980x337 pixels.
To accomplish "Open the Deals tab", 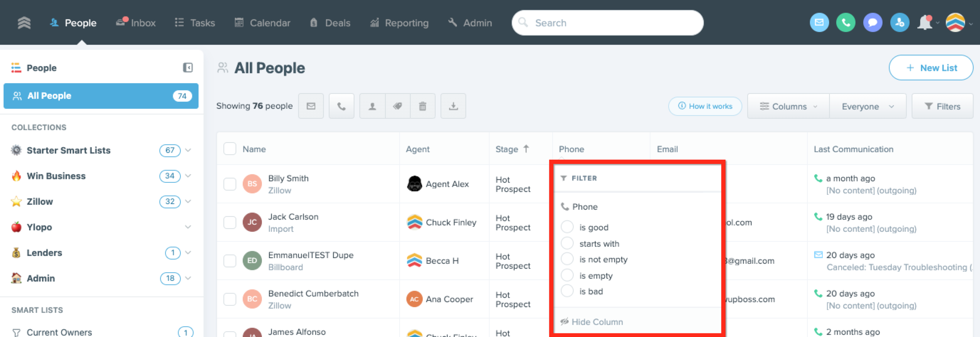I will (x=330, y=23).
